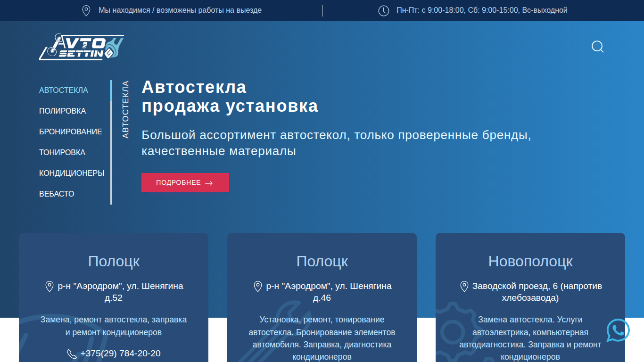
Task: Open the WhatsApp chat bubble
Action: pos(618,330)
